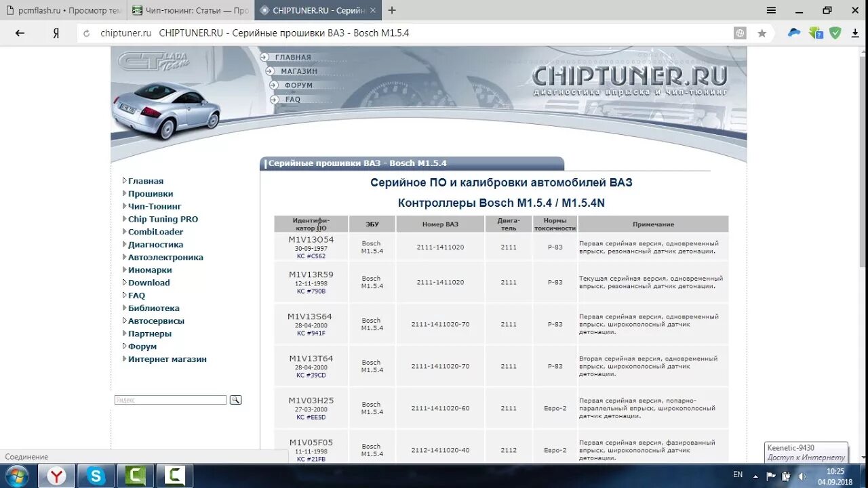
Task: Click the Яндекс search input field
Action: click(170, 400)
